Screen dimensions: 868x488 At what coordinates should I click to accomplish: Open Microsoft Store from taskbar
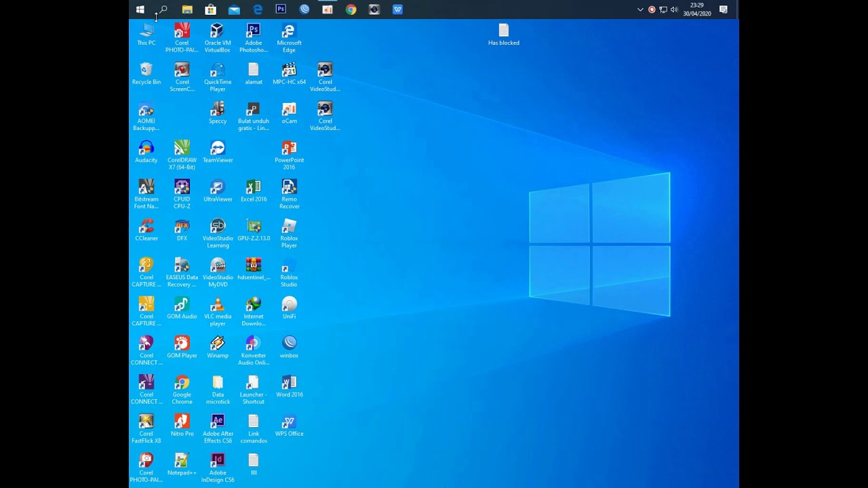coord(210,9)
